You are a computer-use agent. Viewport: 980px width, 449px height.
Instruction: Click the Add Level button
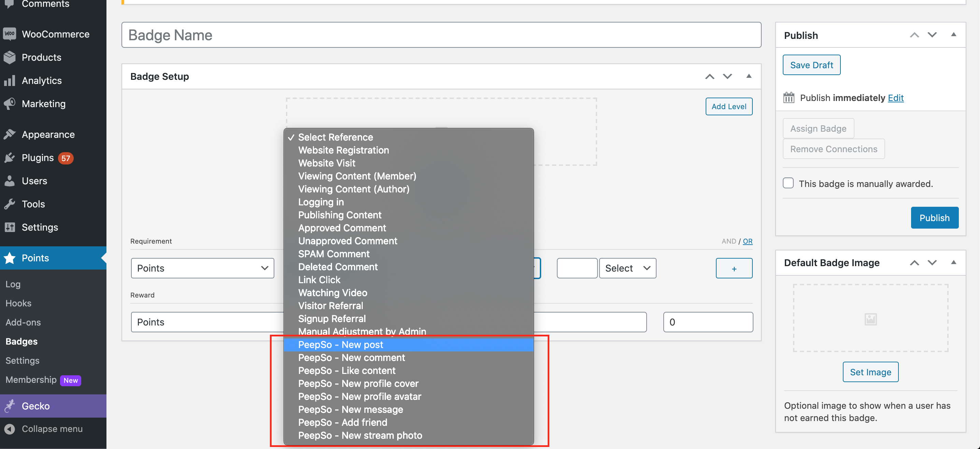729,106
